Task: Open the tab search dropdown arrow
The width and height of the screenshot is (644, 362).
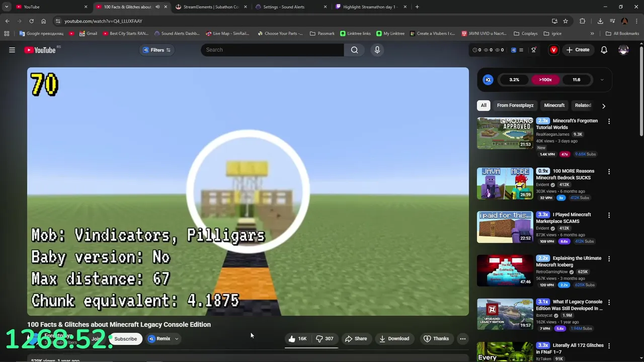Action: click(7, 7)
